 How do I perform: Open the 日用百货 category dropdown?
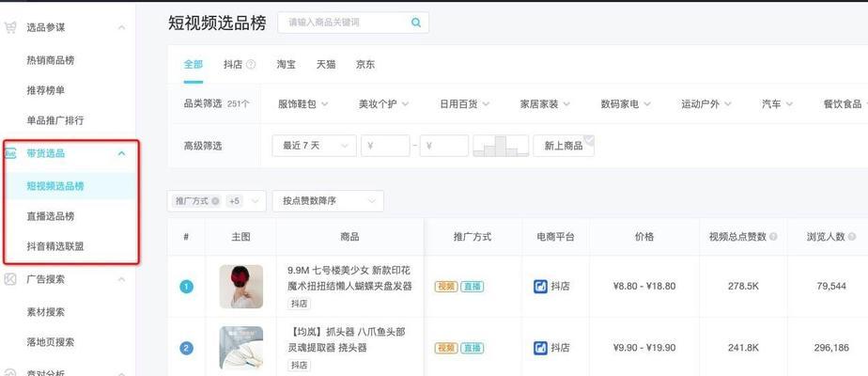coord(464,104)
